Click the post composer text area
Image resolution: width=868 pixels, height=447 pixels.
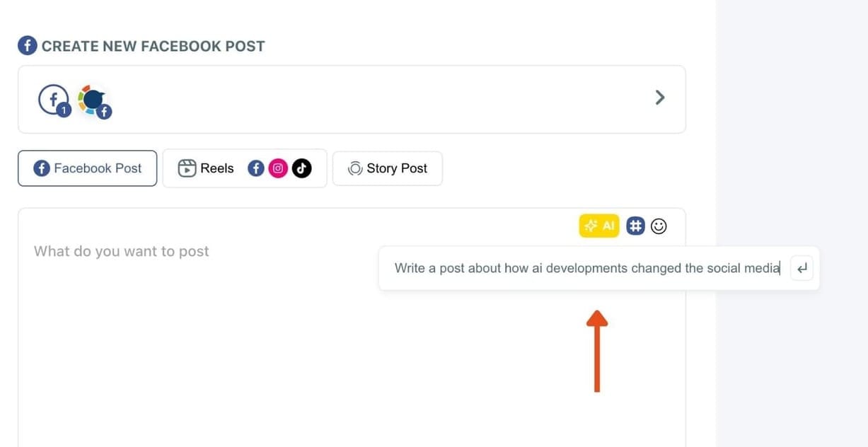click(212, 332)
